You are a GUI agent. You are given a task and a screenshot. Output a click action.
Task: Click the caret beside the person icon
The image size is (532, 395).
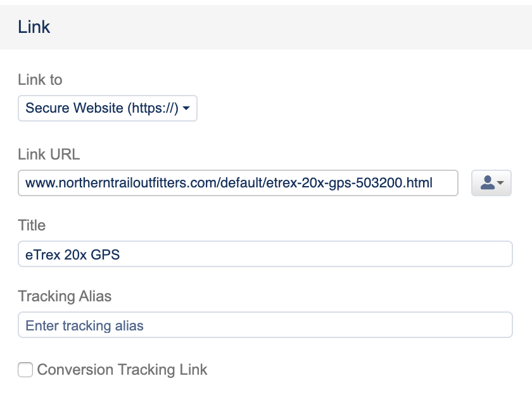[x=500, y=184]
